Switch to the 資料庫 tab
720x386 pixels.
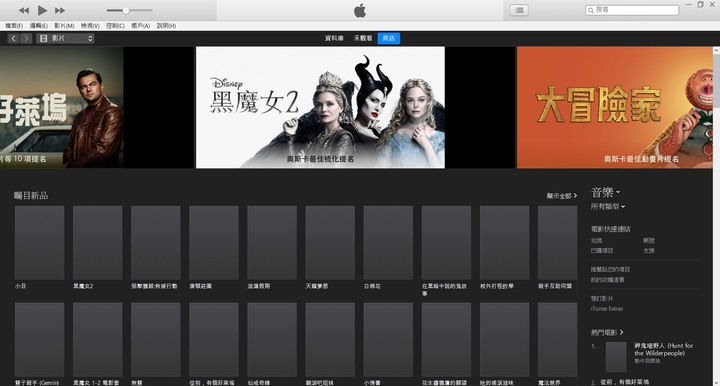tap(334, 39)
